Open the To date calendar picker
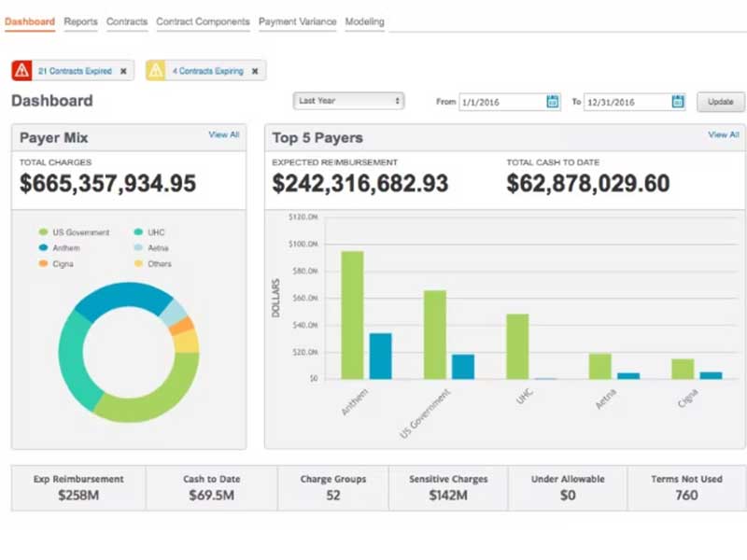The width and height of the screenshot is (747, 560). (x=678, y=102)
